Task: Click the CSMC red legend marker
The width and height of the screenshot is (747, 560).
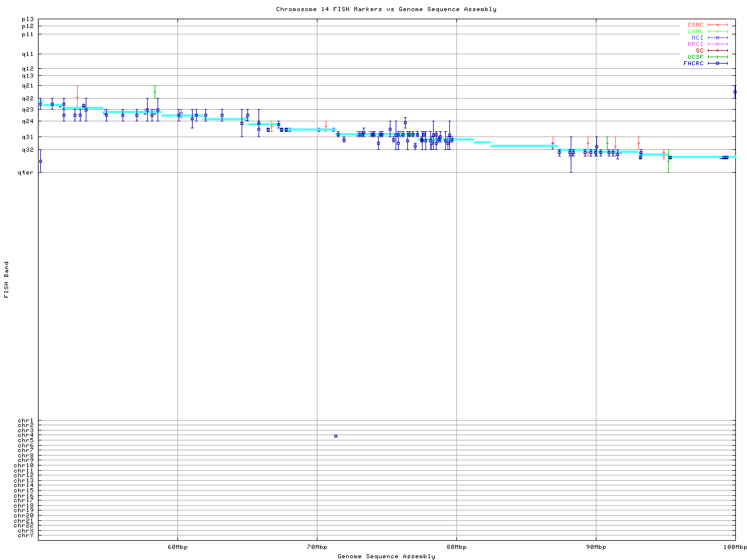Action: pos(717,25)
